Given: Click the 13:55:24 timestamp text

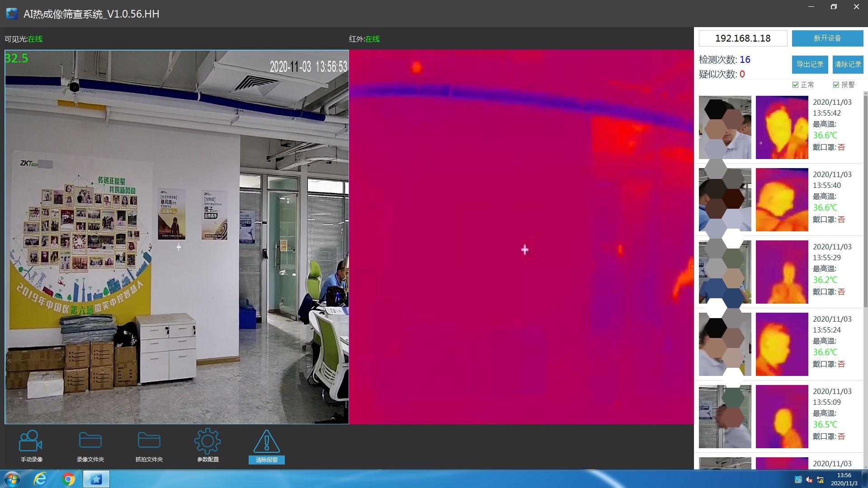Looking at the screenshot, I should pyautogui.click(x=827, y=330).
